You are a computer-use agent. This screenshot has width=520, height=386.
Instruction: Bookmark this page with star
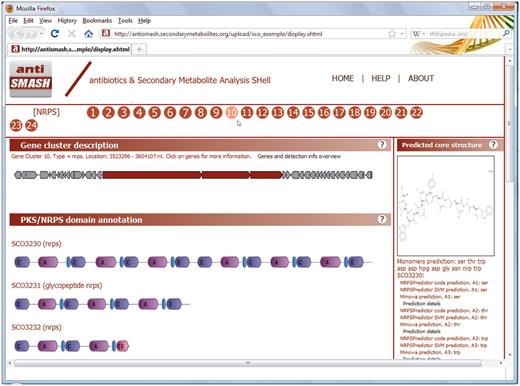click(x=392, y=34)
